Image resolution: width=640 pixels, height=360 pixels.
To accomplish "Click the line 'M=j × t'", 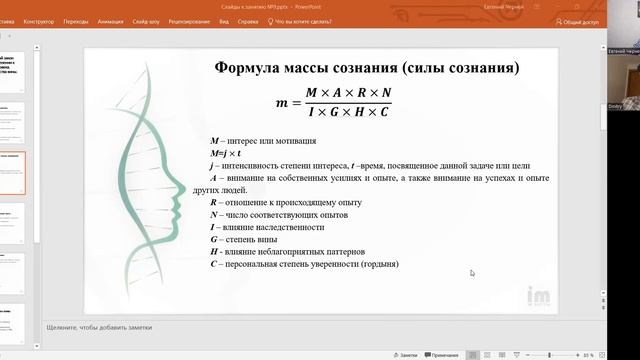I will pyautogui.click(x=225, y=153).
